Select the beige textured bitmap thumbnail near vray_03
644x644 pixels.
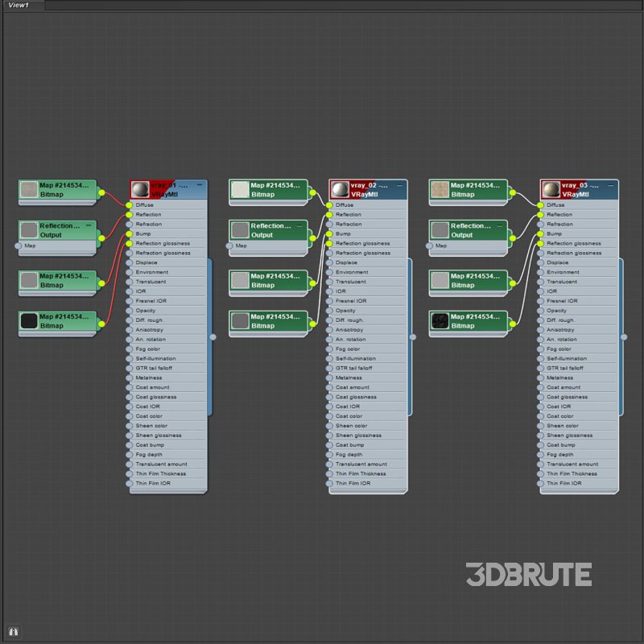440,190
